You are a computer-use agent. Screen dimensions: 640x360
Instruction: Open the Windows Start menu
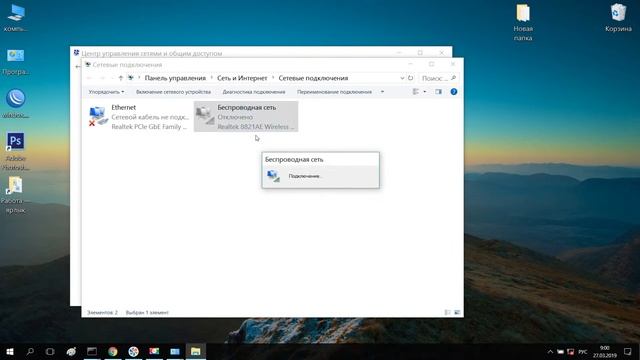tap(10, 351)
